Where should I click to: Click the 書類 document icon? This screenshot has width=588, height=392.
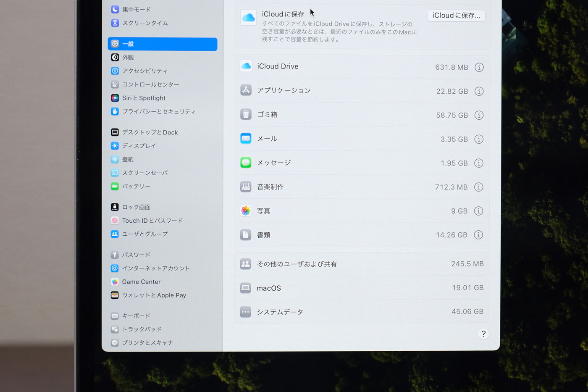[246, 234]
